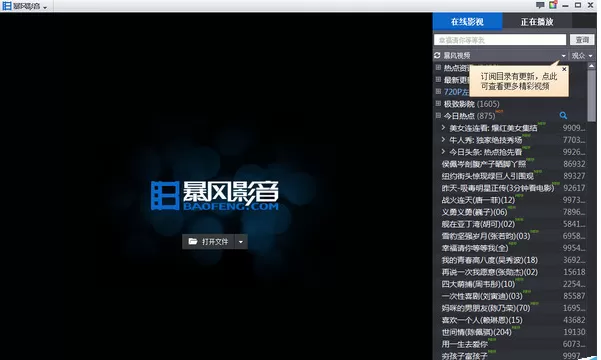The height and width of the screenshot is (360, 601).
Task: Click the video search input field
Action: [x=500, y=40]
